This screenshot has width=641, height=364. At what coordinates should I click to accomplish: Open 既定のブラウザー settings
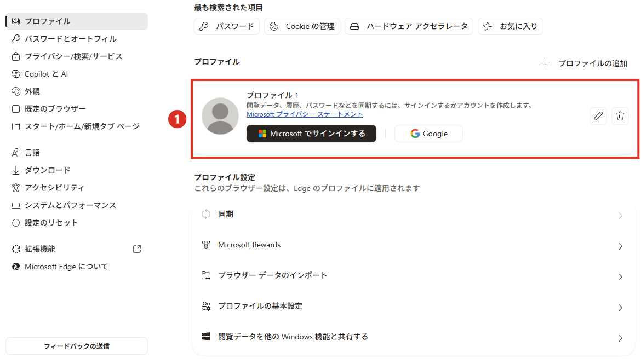pyautogui.click(x=77, y=109)
